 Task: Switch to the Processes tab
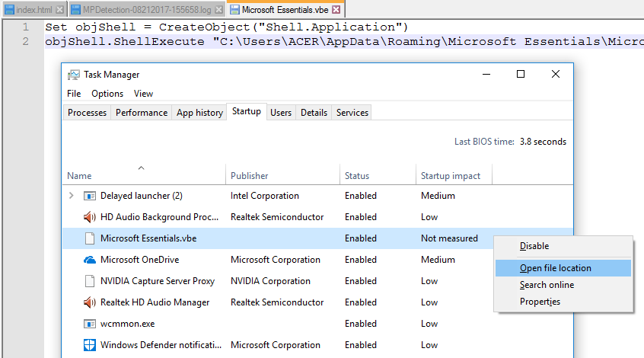coord(87,113)
